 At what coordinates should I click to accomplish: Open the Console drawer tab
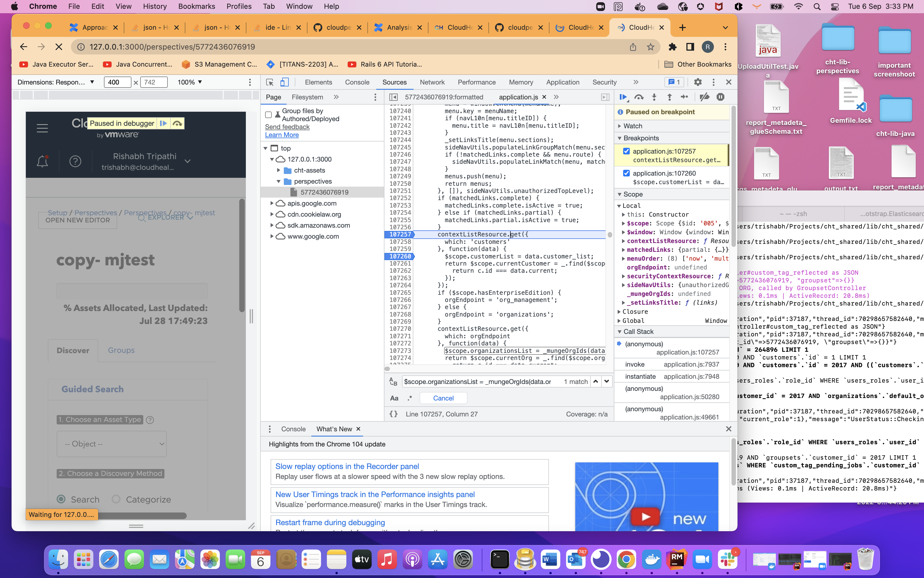coord(293,429)
